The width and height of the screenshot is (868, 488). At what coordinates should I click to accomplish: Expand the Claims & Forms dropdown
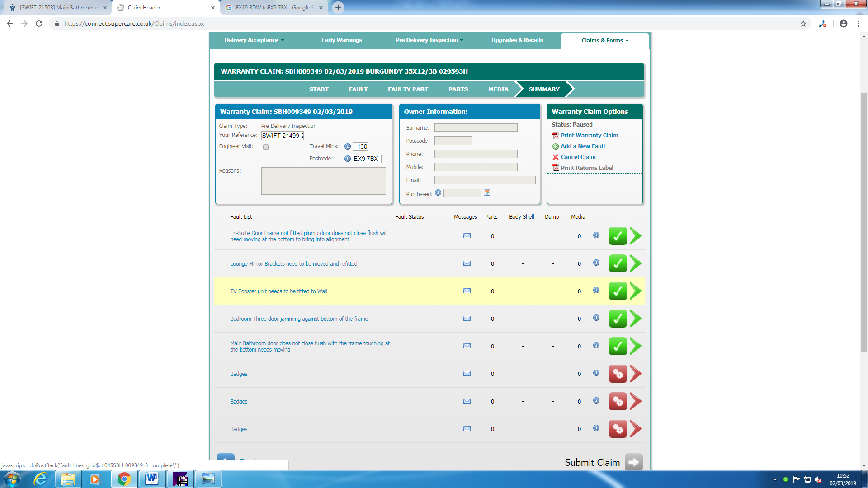604,41
